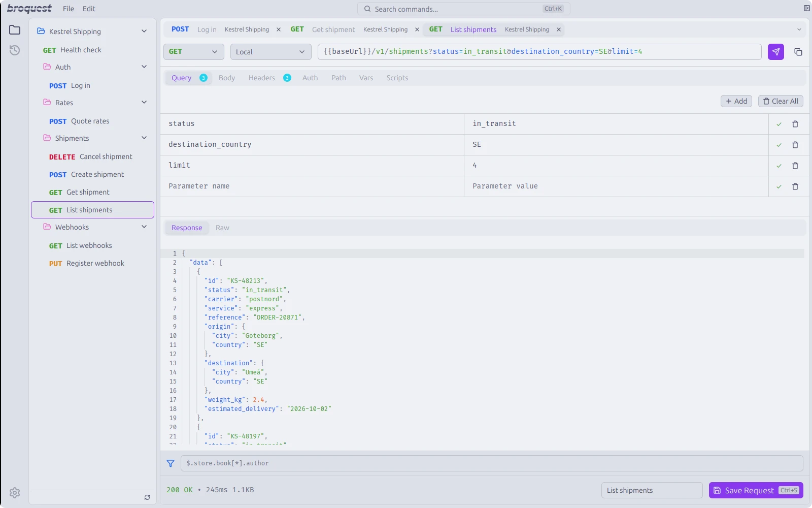The image size is (812, 508).
Task: Open the request history clock icon
Action: click(15, 50)
